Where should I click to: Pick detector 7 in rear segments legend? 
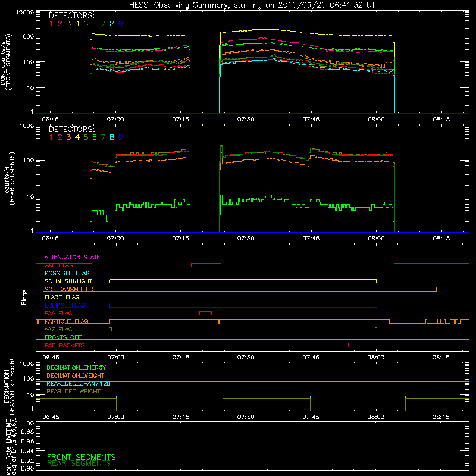(x=103, y=137)
